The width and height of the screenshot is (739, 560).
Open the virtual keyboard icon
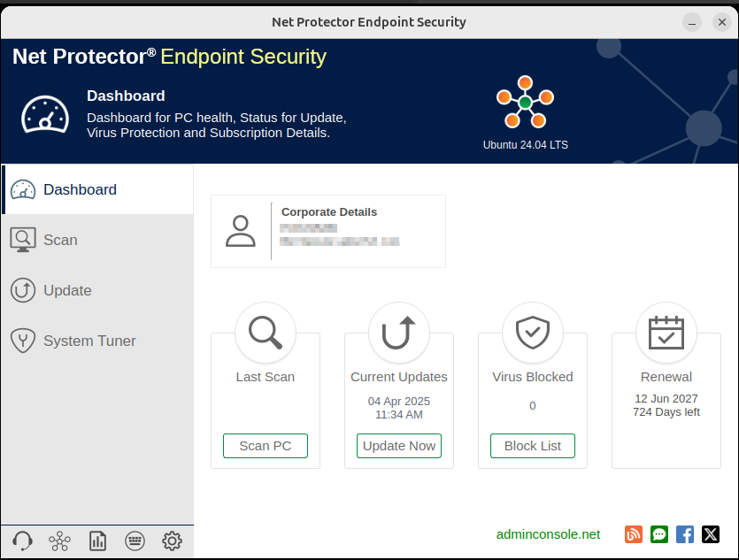click(135, 541)
